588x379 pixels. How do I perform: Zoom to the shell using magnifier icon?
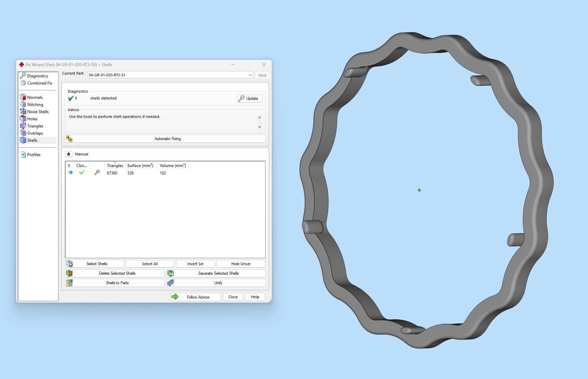97,173
